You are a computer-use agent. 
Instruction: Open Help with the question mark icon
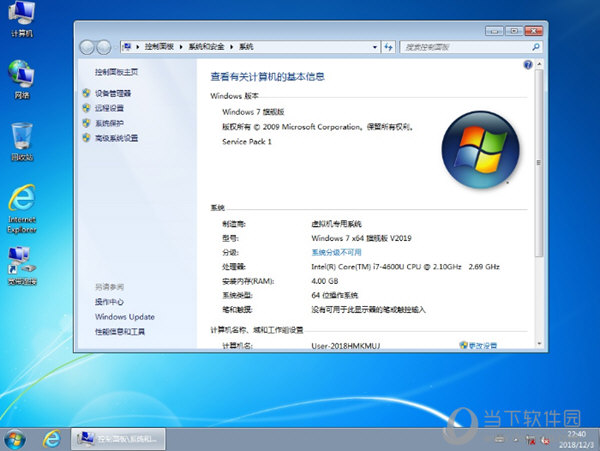coord(528,65)
